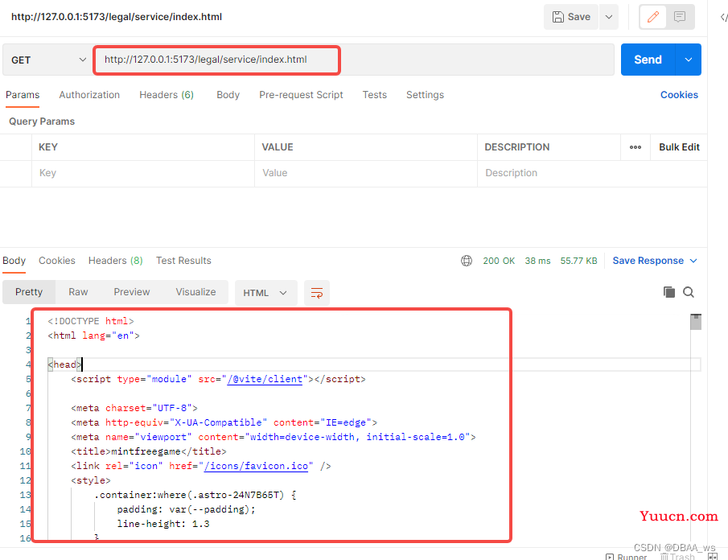728x560 pixels.
Task: Open the Runner button in status bar
Action: [x=627, y=556]
